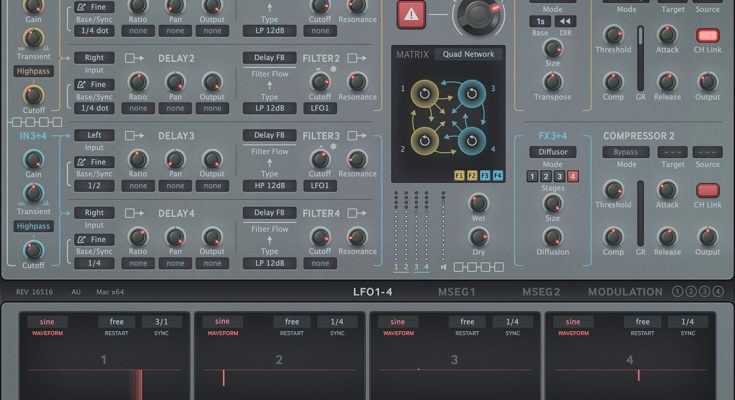Click the Compressor 2 Bypass mode button
Image resolution: width=735 pixels, height=400 pixels.
pyautogui.click(x=625, y=152)
